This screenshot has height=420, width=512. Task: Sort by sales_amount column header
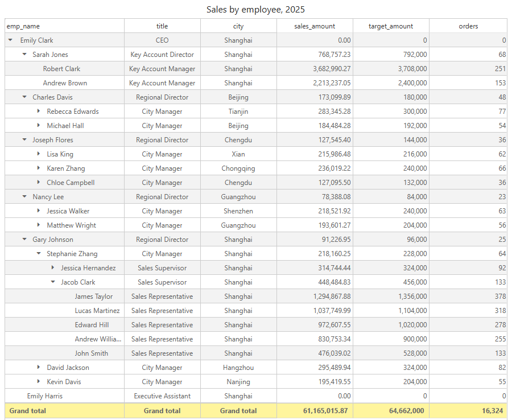coord(315,26)
